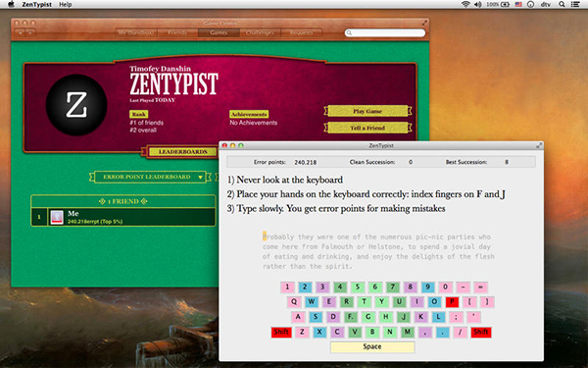Open the volume control icon
588x368 pixels.
[x=477, y=5]
